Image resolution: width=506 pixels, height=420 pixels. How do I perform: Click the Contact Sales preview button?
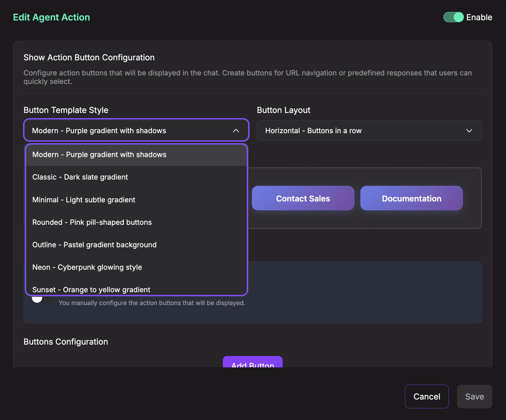point(303,198)
